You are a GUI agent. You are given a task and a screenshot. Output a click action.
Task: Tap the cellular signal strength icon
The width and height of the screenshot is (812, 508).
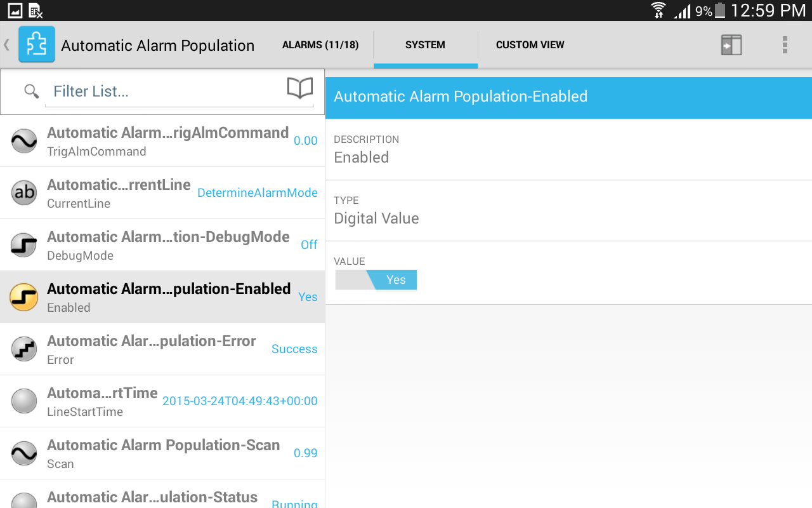[x=682, y=11]
